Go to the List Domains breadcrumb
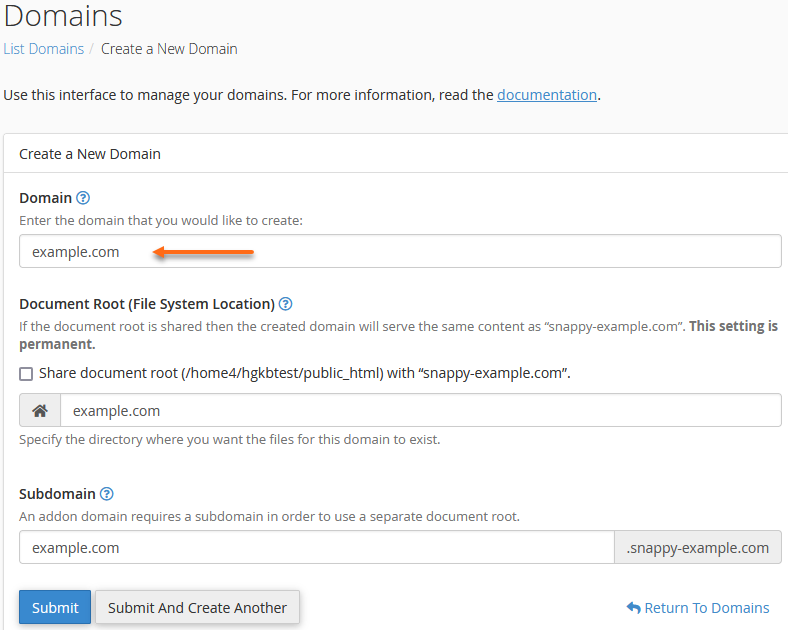The image size is (788, 630). click(43, 48)
